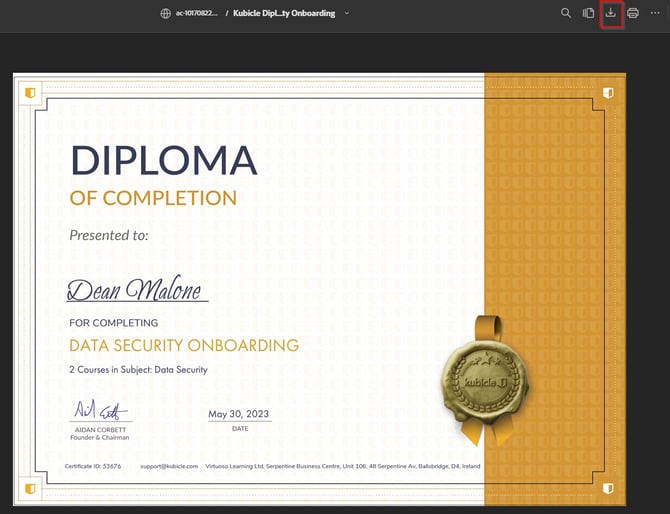Click the support@kubicle.com email address

(169, 466)
